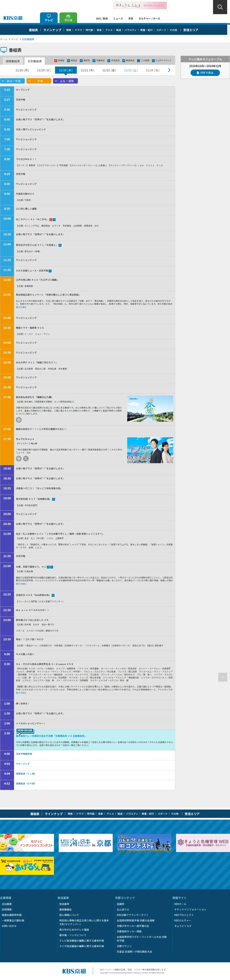Viewport: 230px width, 980px height.
Task: Select date 11/22 (金)
Action: point(109,70)
